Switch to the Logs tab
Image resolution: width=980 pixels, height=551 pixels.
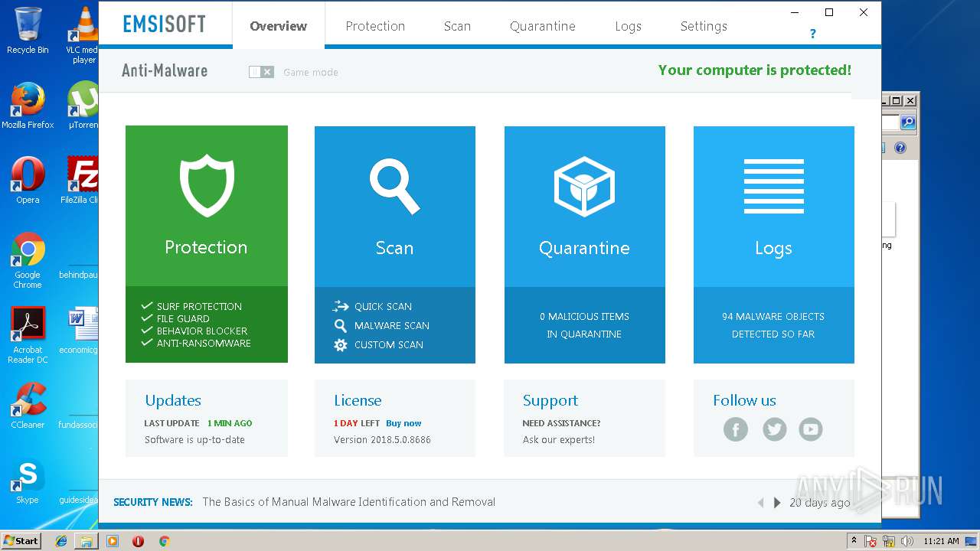click(628, 26)
